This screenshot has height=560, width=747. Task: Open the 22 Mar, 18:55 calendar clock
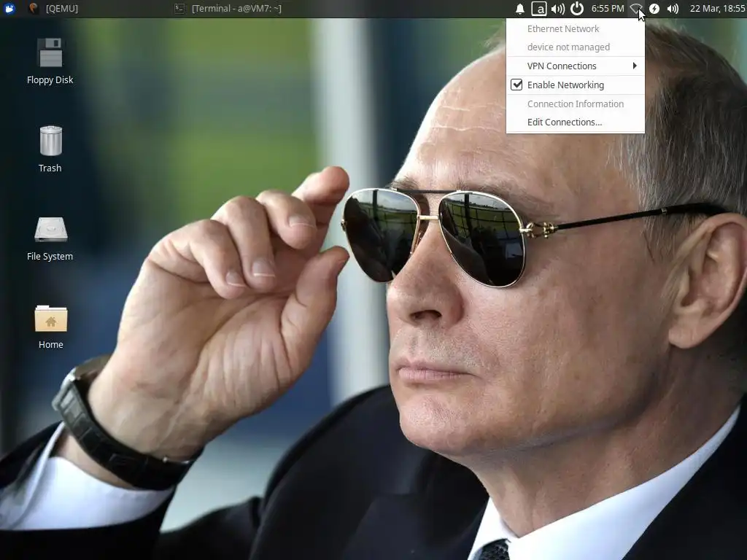(x=718, y=8)
